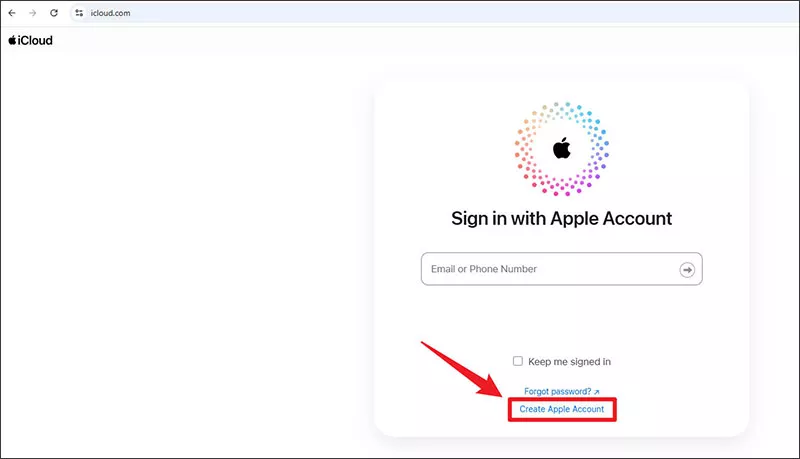800x459 pixels.
Task: Click the external-link arrow after Forgot password
Action: coord(597,391)
